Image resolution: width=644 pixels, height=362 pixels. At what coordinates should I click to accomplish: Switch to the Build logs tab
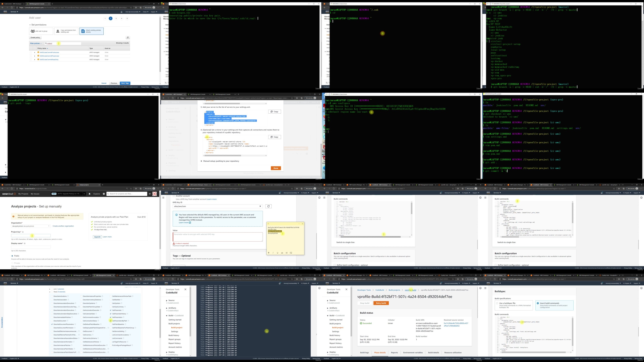364,353
